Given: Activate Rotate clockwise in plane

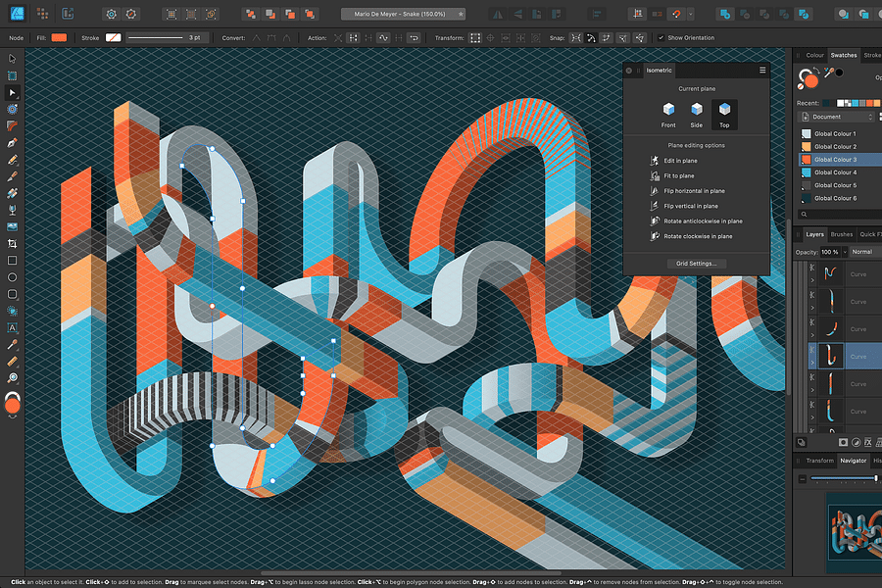Looking at the screenshot, I should 697,236.
